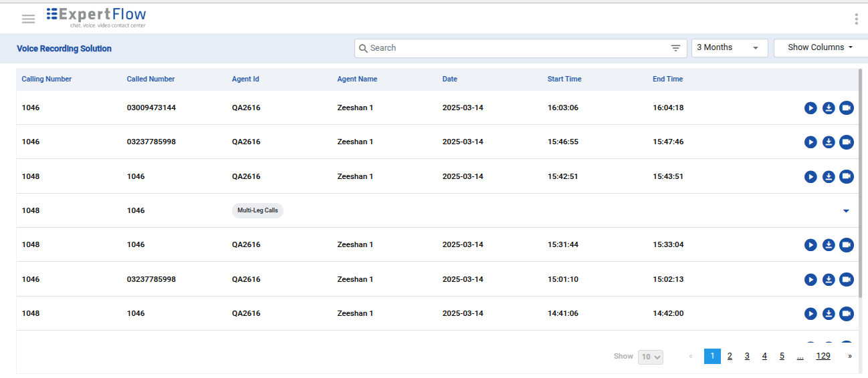Click the three-dot options menu icon

(x=856, y=19)
